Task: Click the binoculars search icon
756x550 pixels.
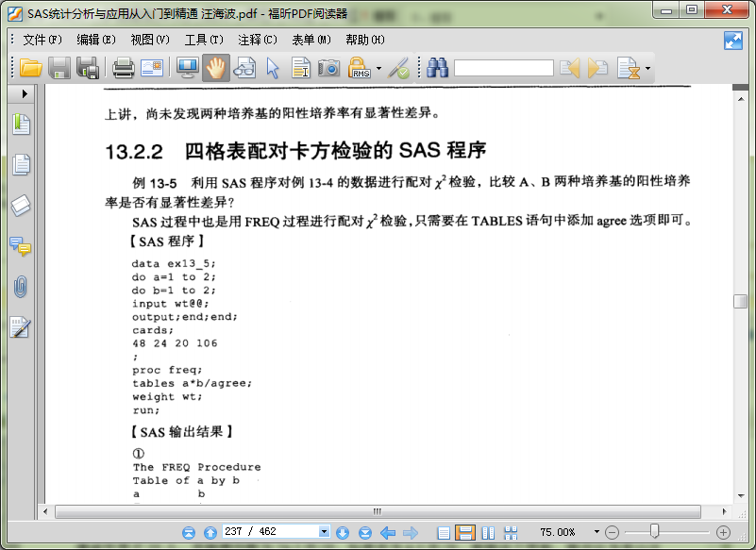Action: 437,68
